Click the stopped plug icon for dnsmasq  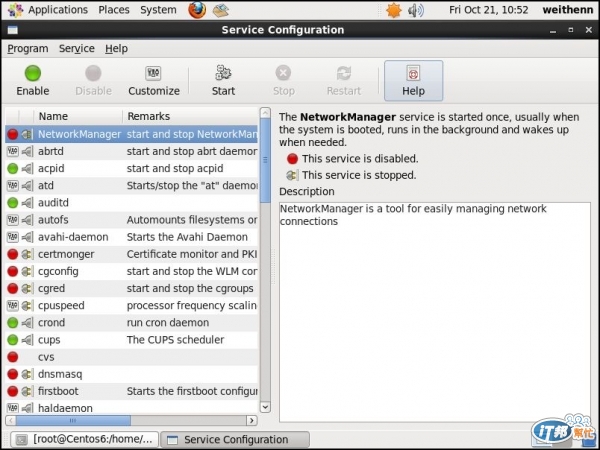pyautogui.click(x=27, y=374)
